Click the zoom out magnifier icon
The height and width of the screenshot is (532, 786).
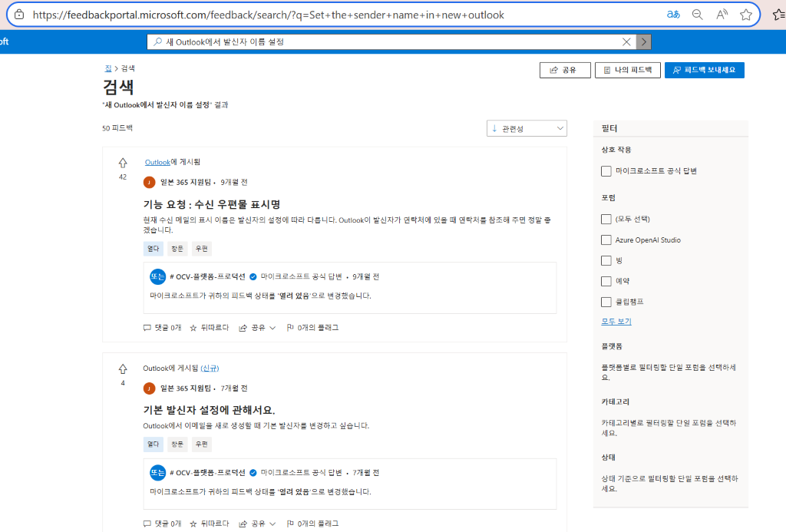697,15
